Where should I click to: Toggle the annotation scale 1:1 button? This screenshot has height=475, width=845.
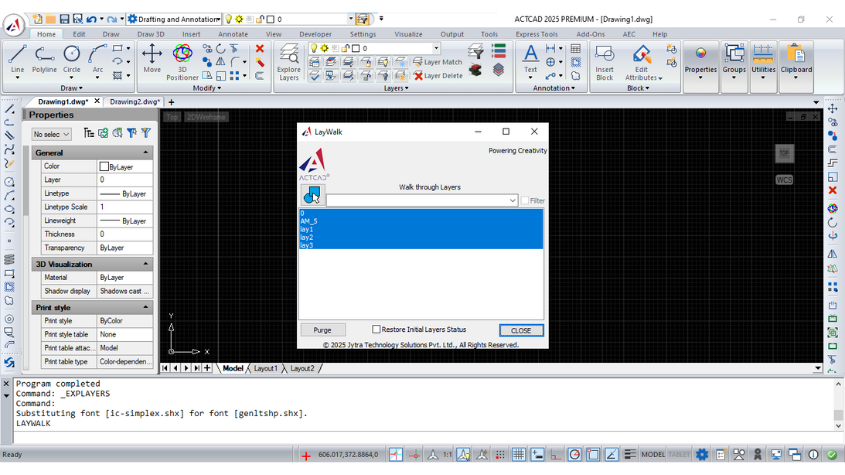447,455
